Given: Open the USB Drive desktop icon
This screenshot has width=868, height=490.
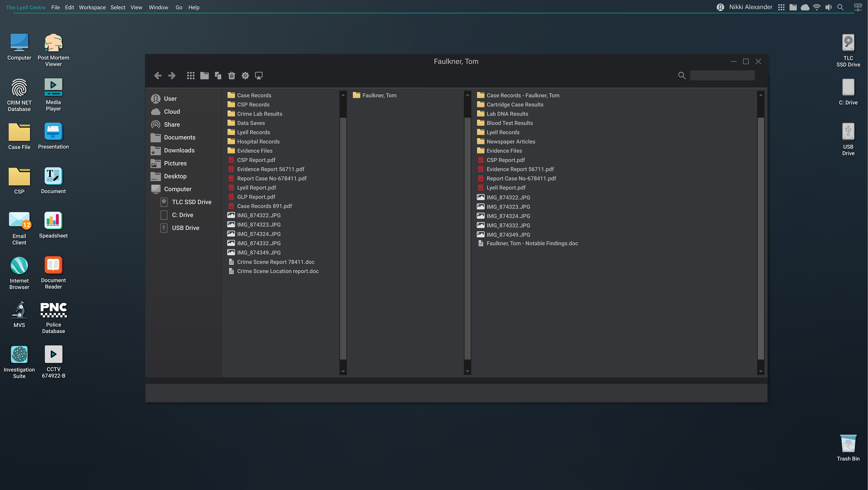Looking at the screenshot, I should tap(848, 139).
